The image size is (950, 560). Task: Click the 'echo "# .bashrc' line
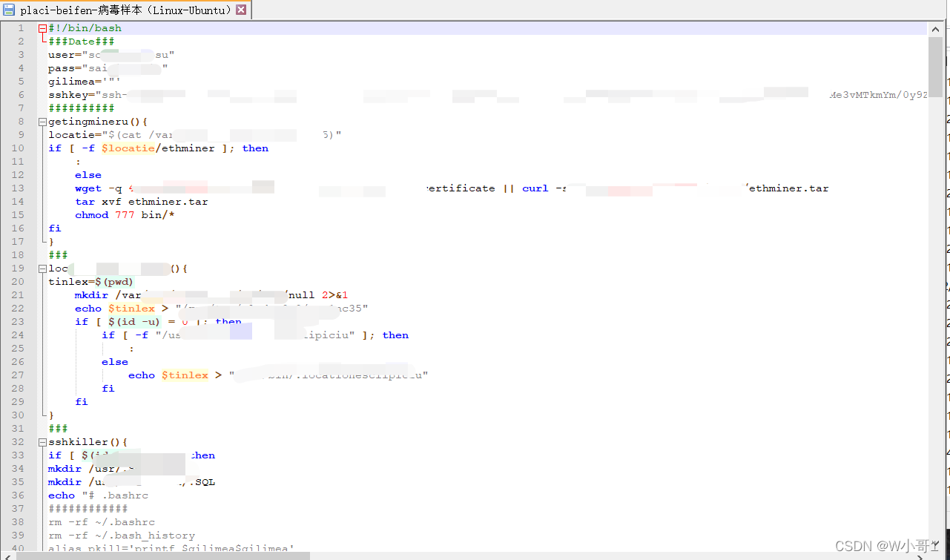point(98,495)
